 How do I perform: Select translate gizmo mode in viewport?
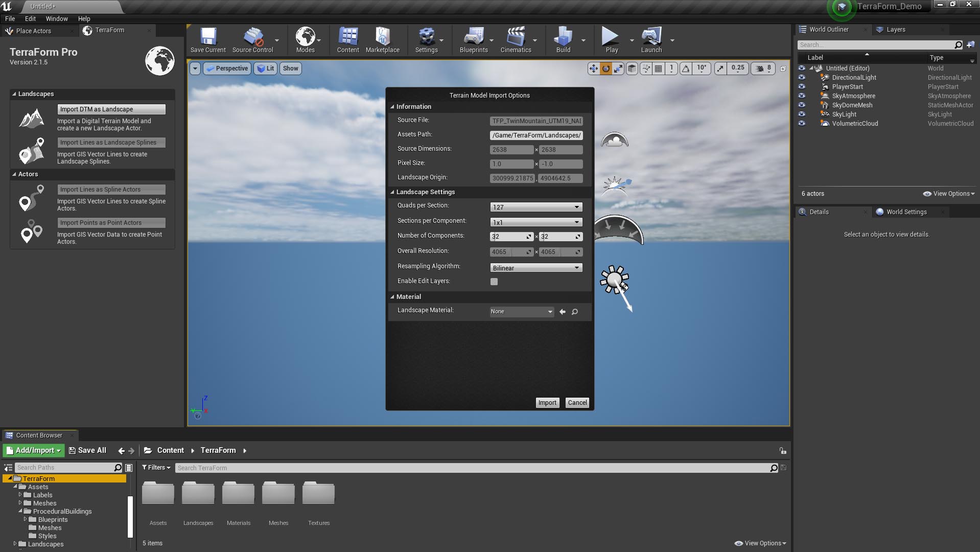pyautogui.click(x=593, y=68)
